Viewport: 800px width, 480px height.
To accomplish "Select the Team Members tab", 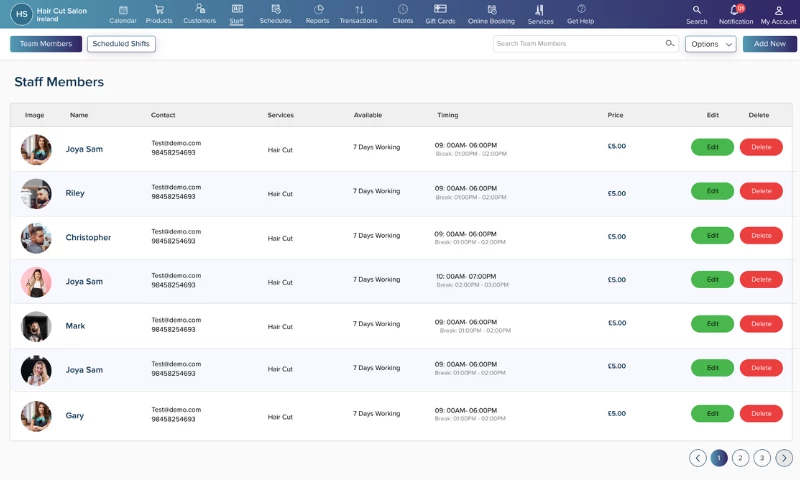I will point(46,44).
